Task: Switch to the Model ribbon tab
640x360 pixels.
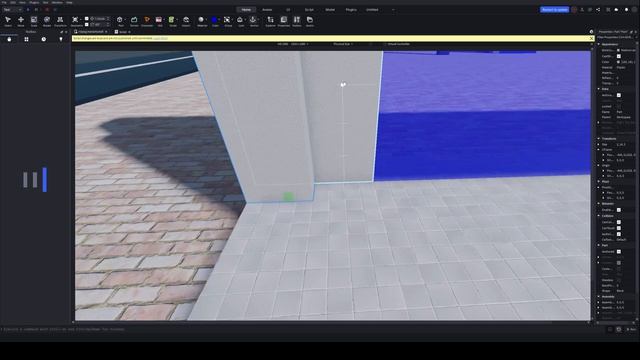Action: click(330, 9)
